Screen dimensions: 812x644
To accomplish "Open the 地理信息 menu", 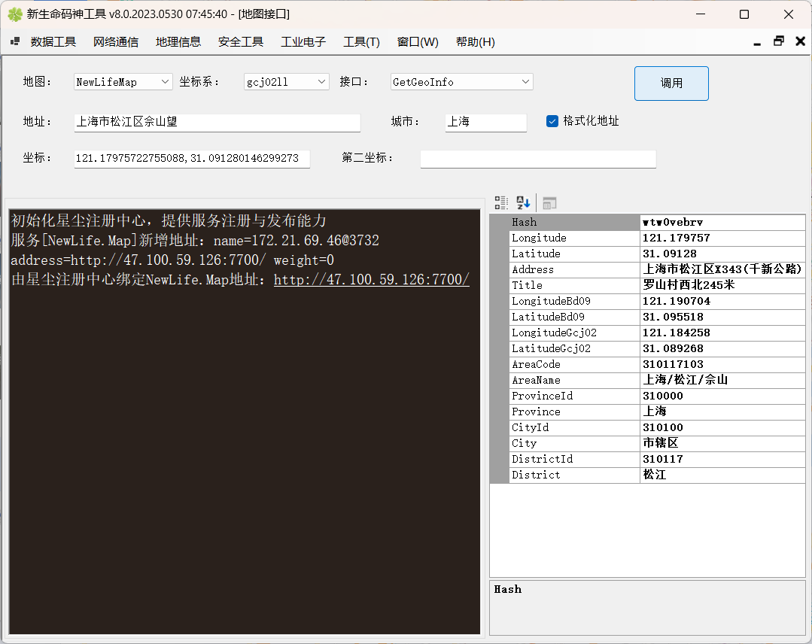I will pos(178,42).
